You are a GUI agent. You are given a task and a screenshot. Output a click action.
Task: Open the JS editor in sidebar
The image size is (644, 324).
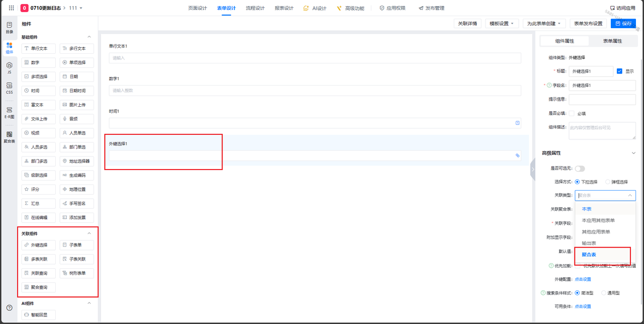click(9, 68)
